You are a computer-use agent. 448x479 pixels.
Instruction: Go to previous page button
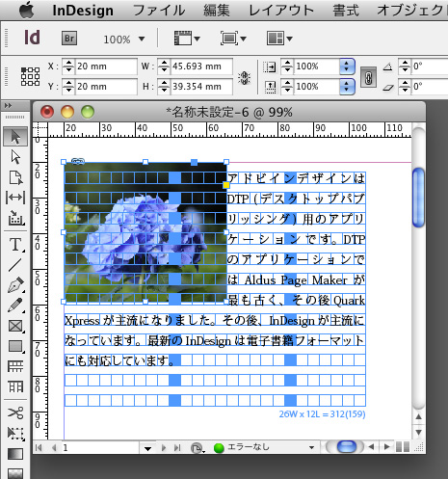click(x=54, y=447)
